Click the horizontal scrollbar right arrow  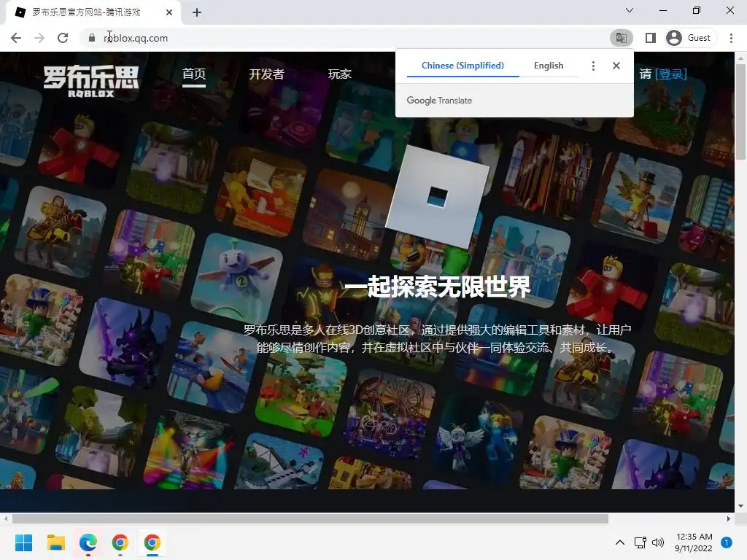[x=729, y=518]
